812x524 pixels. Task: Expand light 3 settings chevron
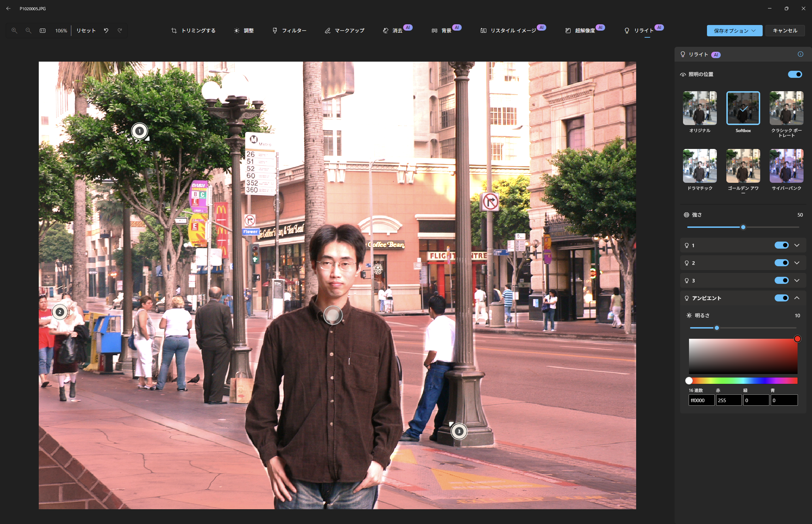coord(797,280)
